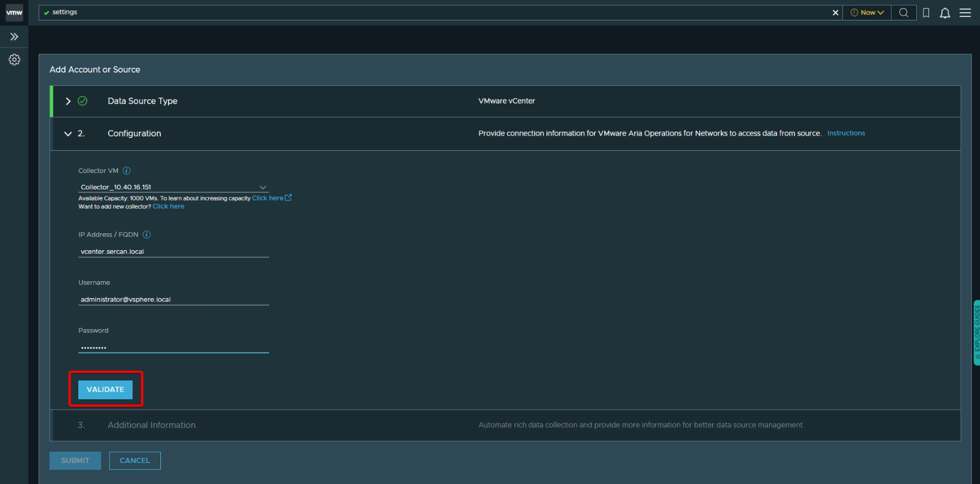Open the Explore Guides side tab
Viewport: 980px width, 484px height.
976,333
